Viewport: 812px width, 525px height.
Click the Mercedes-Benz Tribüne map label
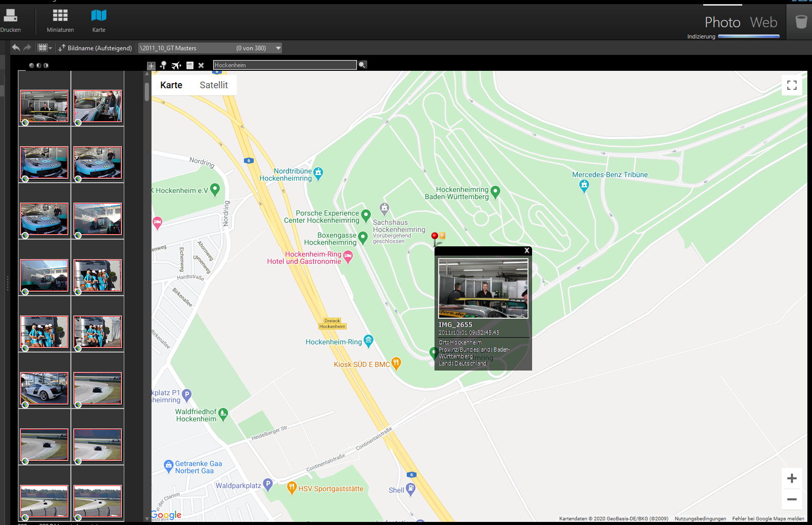pos(610,174)
